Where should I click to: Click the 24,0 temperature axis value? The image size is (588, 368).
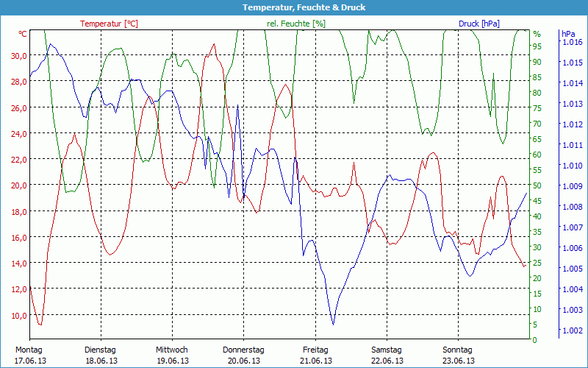click(x=19, y=133)
